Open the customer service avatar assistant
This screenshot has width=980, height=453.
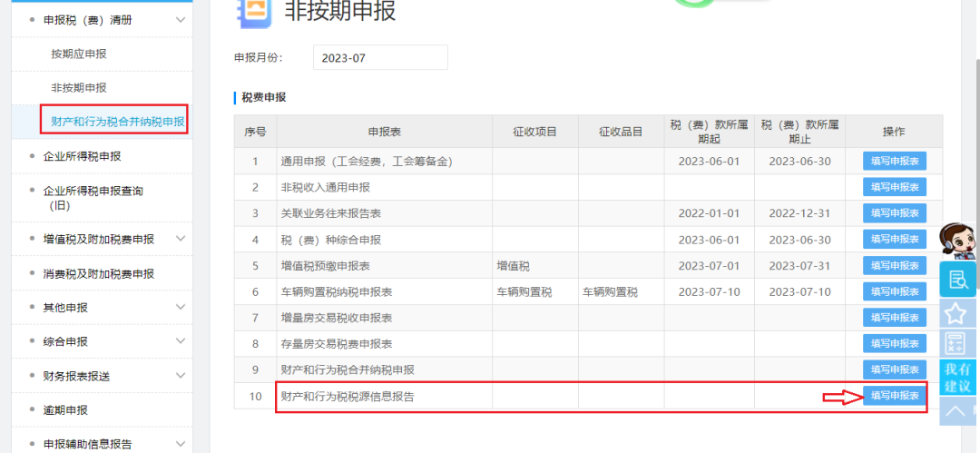(958, 241)
